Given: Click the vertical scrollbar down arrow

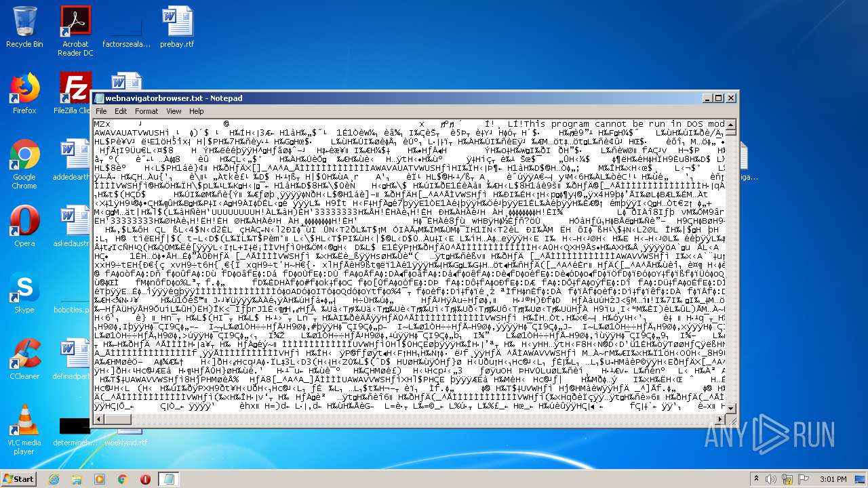Looking at the screenshot, I should click(x=730, y=408).
